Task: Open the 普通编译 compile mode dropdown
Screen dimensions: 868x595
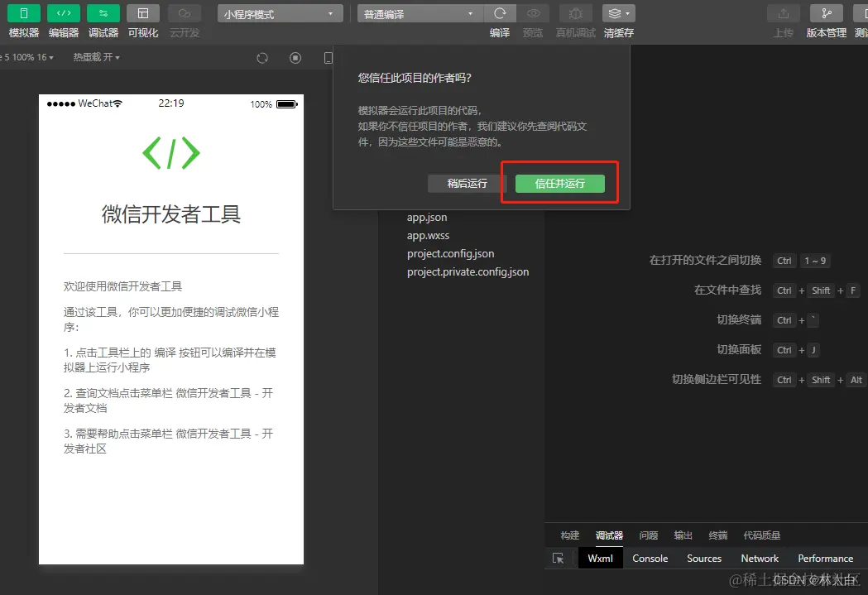Action: (418, 13)
